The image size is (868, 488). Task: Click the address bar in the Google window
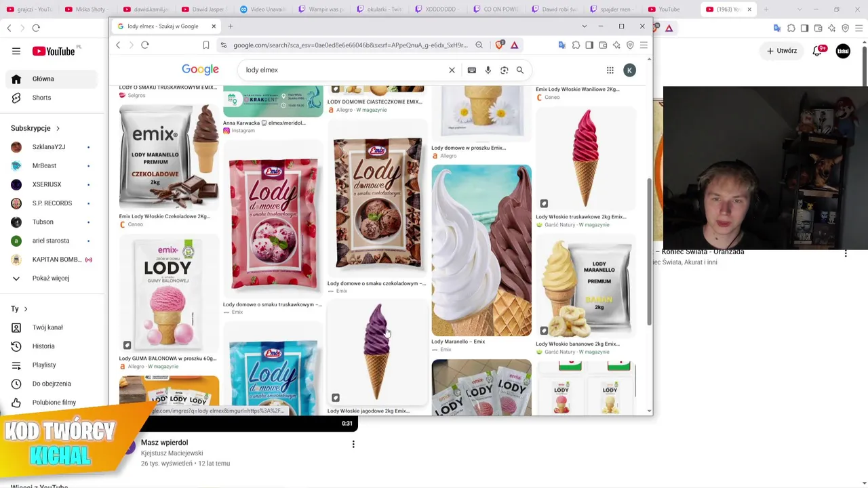349,45
